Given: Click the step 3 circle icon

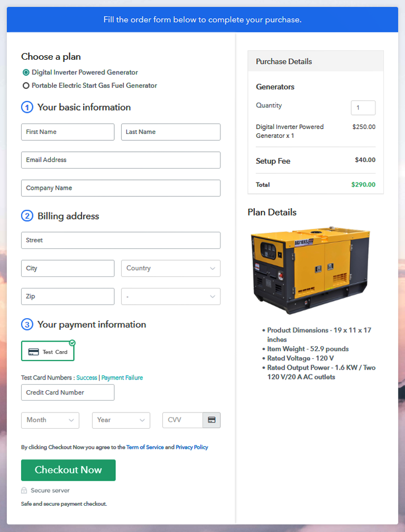Looking at the screenshot, I should click(27, 324).
